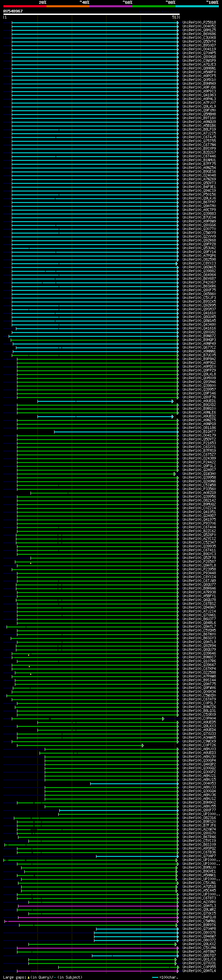Click the orange ~40% identity legend bar
The width and height of the screenshot is (222, 980).
pyautogui.click(x=68, y=6)
